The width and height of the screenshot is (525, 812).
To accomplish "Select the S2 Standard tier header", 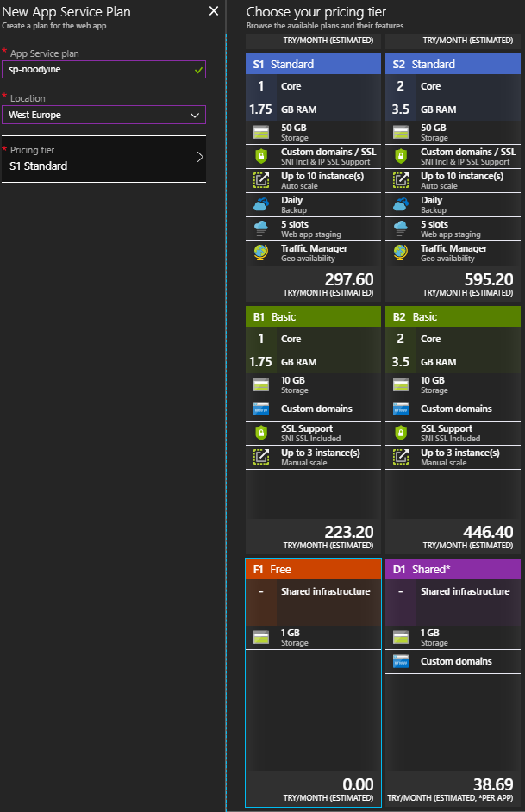I will (453, 64).
